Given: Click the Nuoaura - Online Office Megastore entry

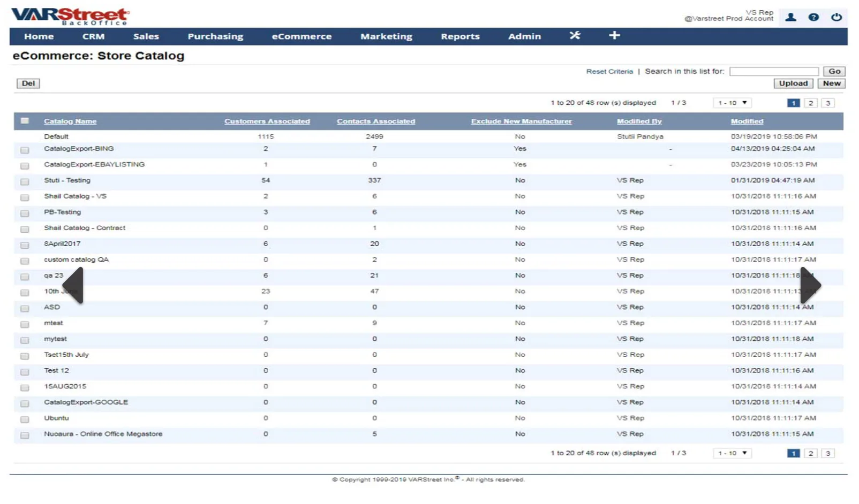Looking at the screenshot, I should coord(103,434).
